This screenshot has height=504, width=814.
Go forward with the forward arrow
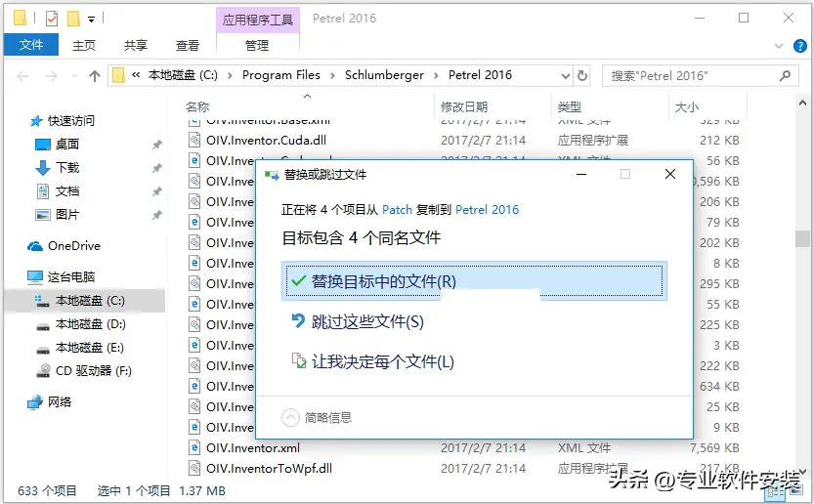click(x=52, y=76)
